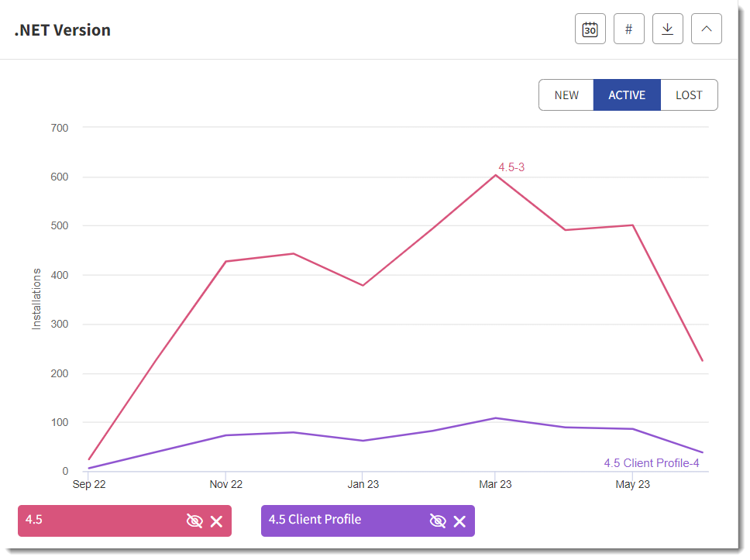The width and height of the screenshot is (750, 560).
Task: Remove the 4.5 Client Profile chip
Action: [x=459, y=521]
